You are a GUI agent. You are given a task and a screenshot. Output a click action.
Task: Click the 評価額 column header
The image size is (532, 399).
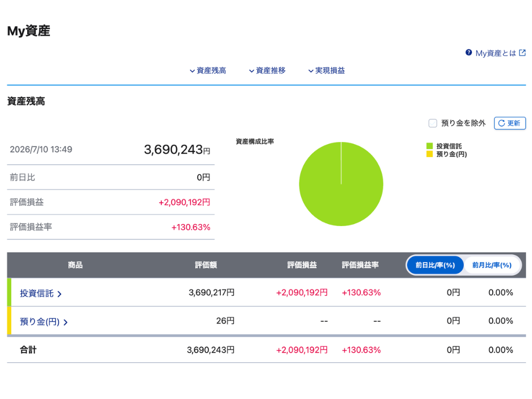coord(206,265)
